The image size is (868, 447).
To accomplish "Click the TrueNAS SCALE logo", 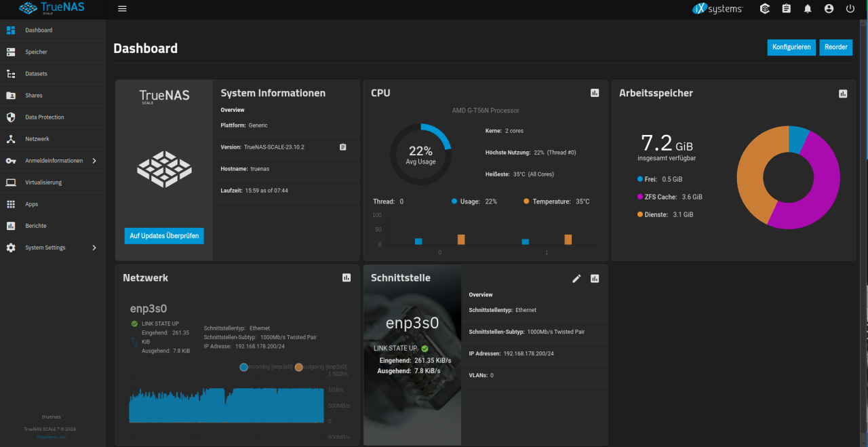I will point(52,9).
